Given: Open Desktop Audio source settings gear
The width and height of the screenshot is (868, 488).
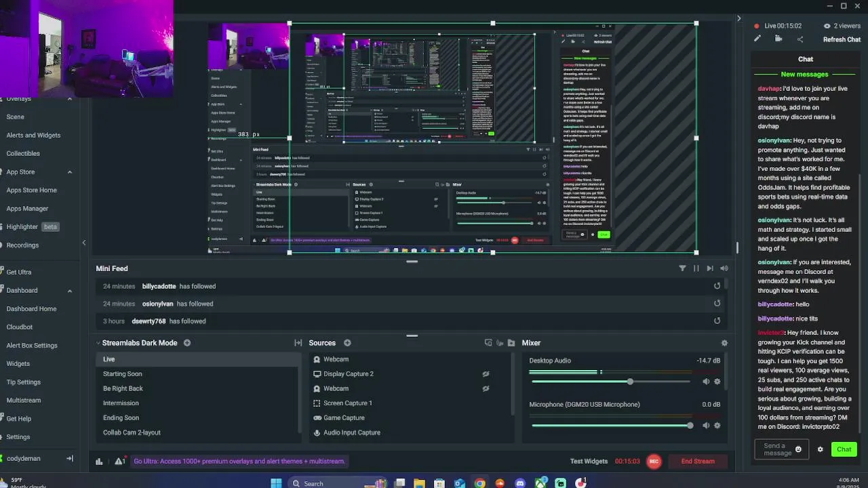Looking at the screenshot, I should click(x=717, y=382).
